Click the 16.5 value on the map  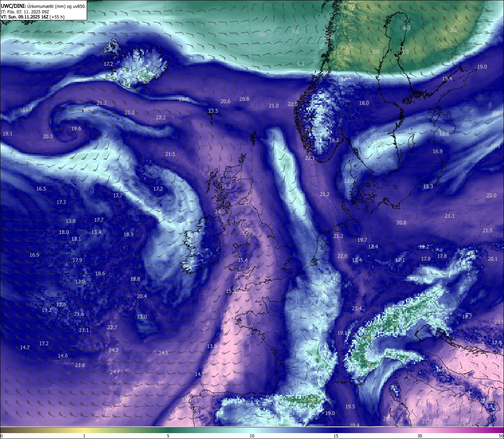[x=41, y=189]
